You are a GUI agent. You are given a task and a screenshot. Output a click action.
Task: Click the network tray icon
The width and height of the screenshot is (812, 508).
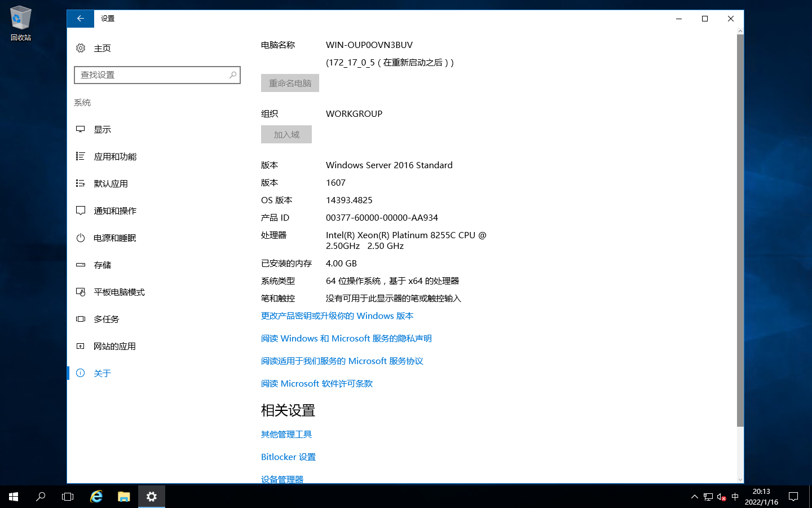coord(708,497)
